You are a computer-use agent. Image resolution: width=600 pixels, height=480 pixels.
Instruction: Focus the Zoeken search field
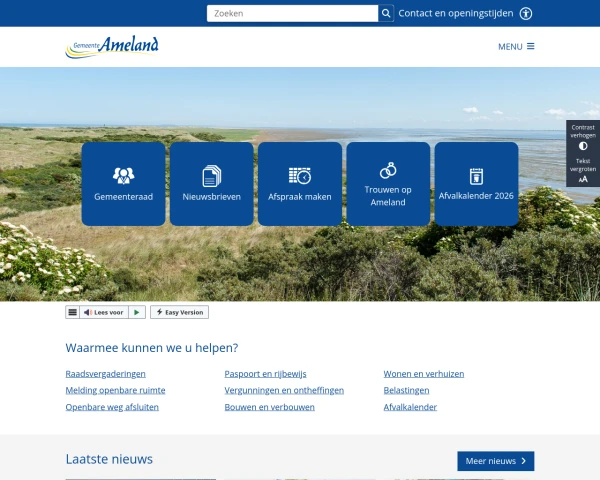point(292,13)
